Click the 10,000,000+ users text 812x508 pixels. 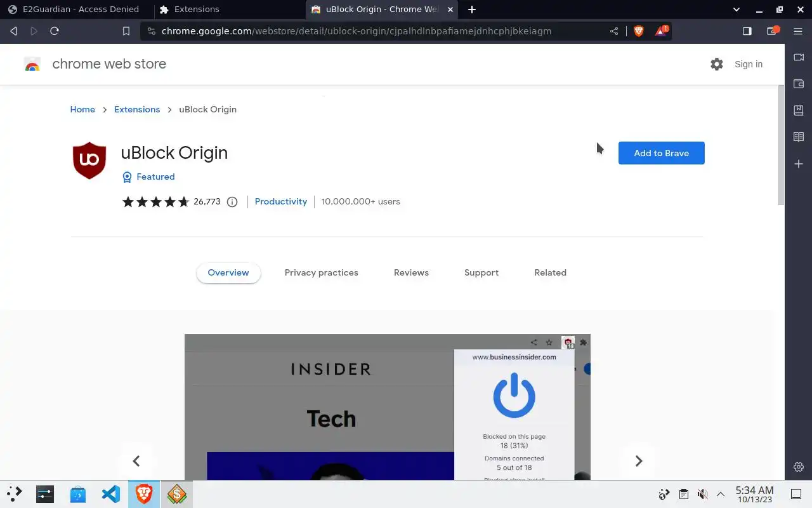[360, 201]
